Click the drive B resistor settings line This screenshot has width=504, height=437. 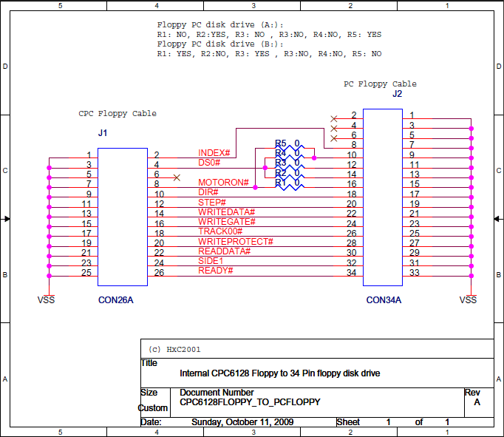pos(269,54)
